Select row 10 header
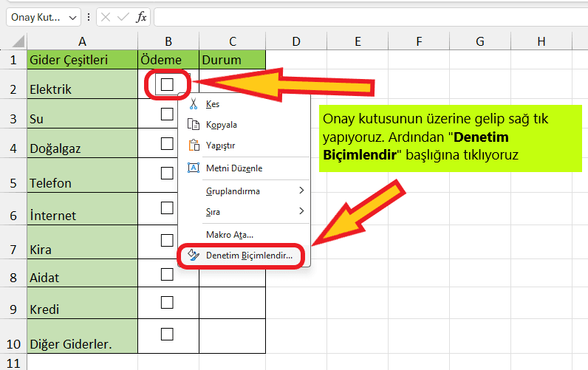This screenshot has height=370, width=588. pyautogui.click(x=13, y=343)
